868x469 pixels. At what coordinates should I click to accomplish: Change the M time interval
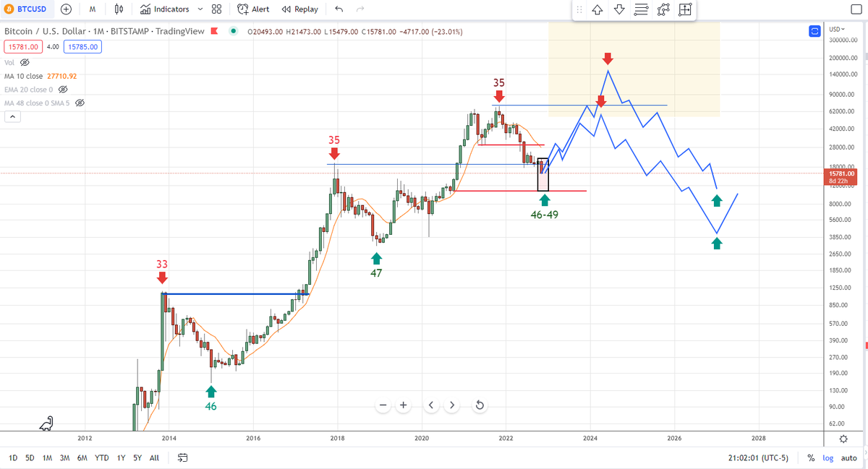click(93, 9)
